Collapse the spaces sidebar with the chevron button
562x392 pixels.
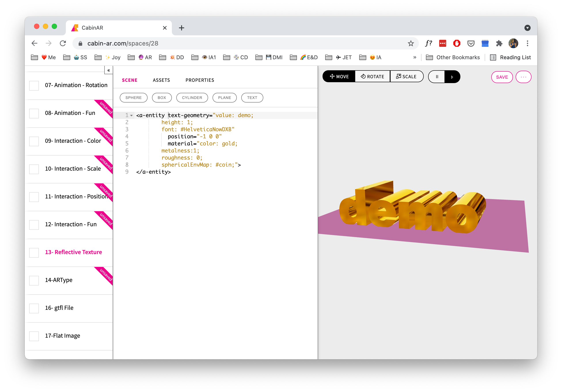(108, 70)
